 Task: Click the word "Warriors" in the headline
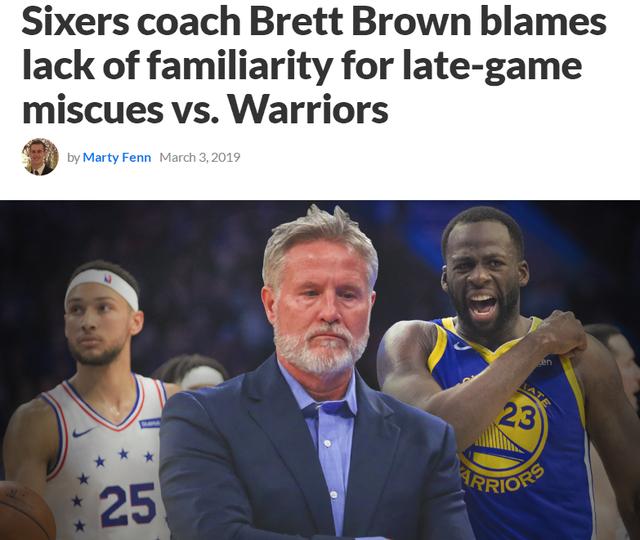308,109
